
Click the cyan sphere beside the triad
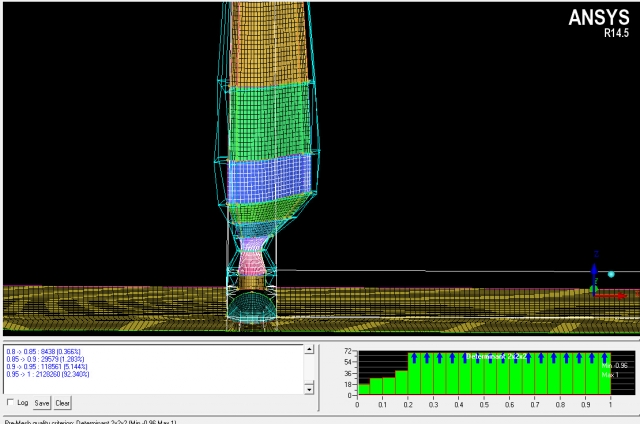pos(610,274)
